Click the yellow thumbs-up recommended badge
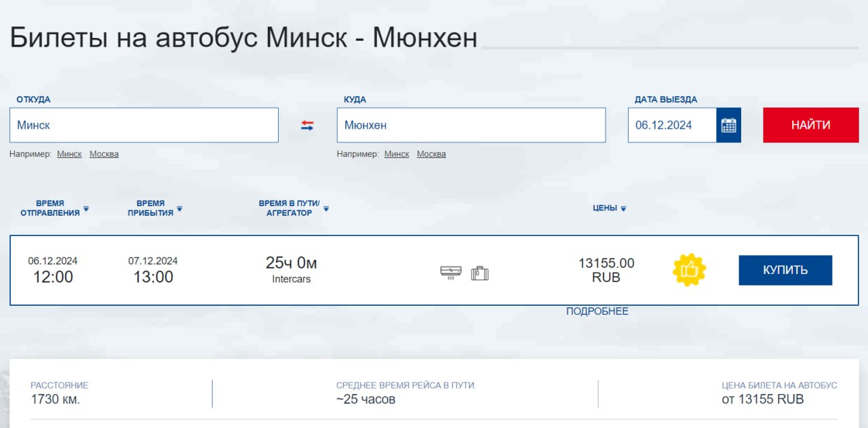 [689, 270]
